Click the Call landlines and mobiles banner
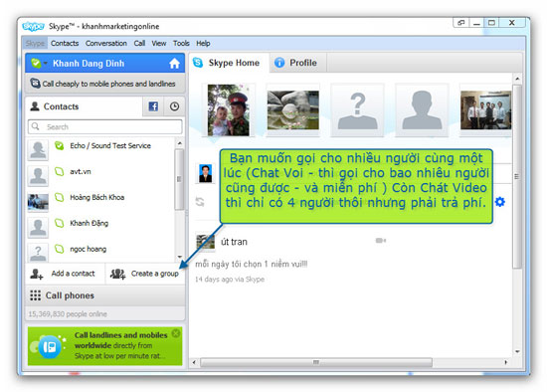This screenshot has height=392, width=547. (x=104, y=346)
